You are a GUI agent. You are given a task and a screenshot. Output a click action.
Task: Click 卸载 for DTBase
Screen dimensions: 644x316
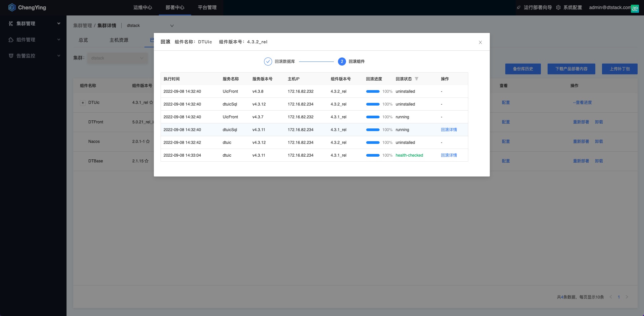coord(599,161)
